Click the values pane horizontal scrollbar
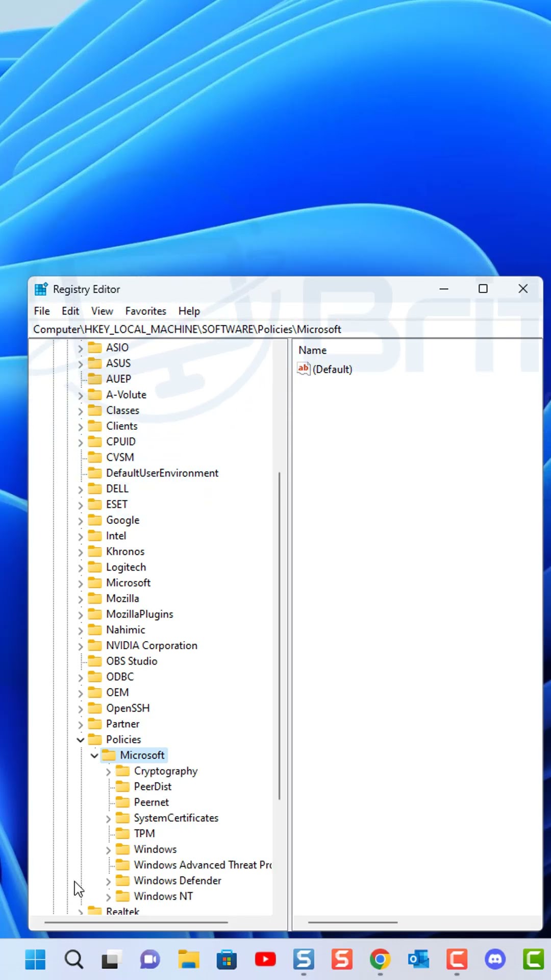The height and width of the screenshot is (980, 551). (353, 922)
